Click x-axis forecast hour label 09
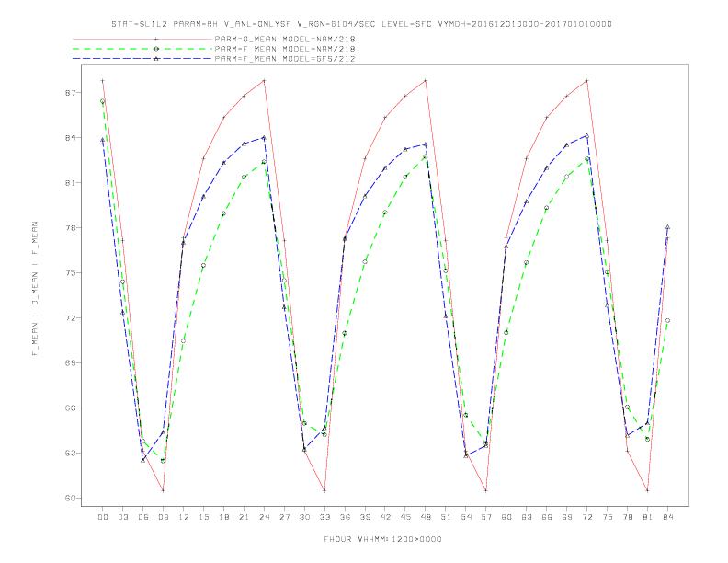 (x=163, y=517)
